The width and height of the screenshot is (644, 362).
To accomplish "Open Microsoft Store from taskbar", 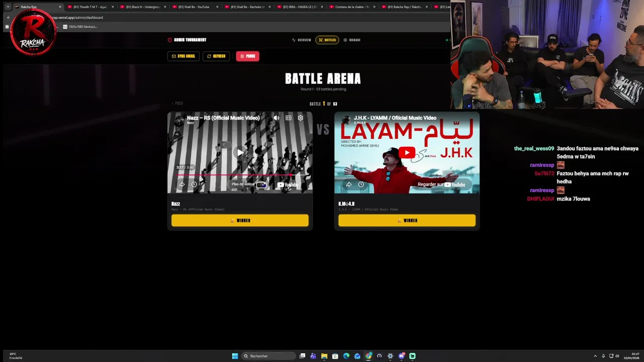I will 335,356.
